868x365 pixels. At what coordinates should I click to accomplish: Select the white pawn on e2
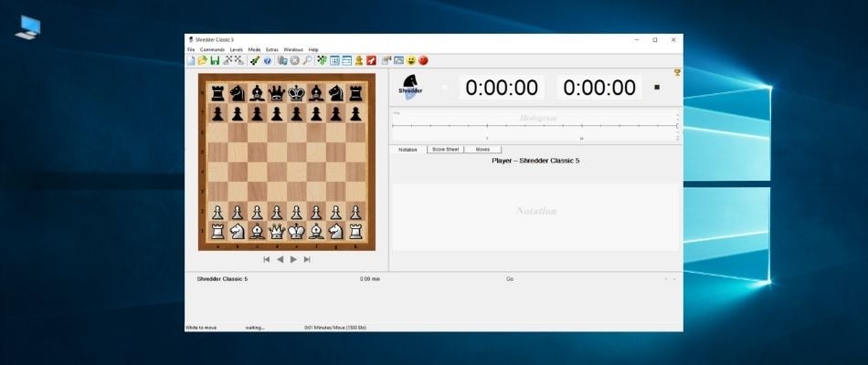tap(296, 212)
